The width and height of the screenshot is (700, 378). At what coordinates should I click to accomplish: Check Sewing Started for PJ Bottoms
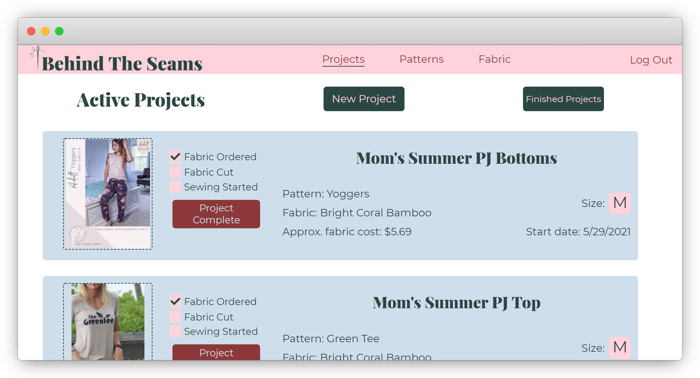[175, 187]
